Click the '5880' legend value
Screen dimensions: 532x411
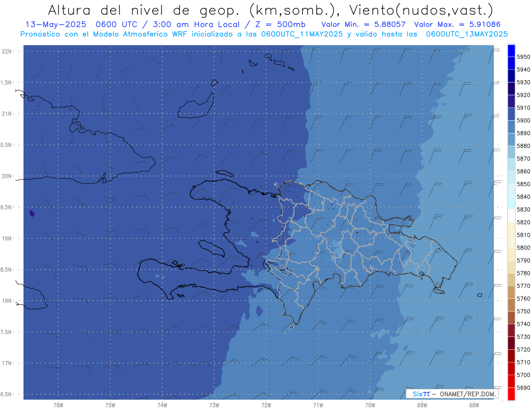[524, 146]
